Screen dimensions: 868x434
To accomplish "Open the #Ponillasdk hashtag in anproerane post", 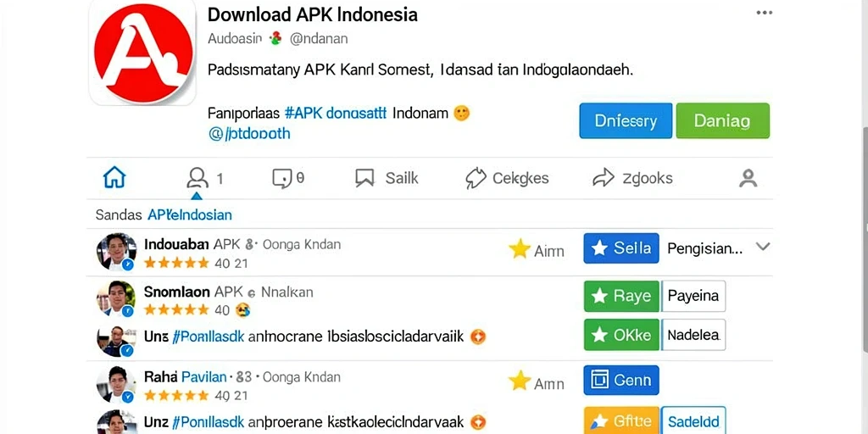I will (x=209, y=422).
